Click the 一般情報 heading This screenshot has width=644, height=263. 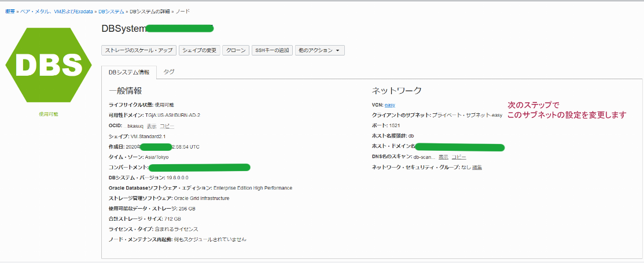pos(126,91)
